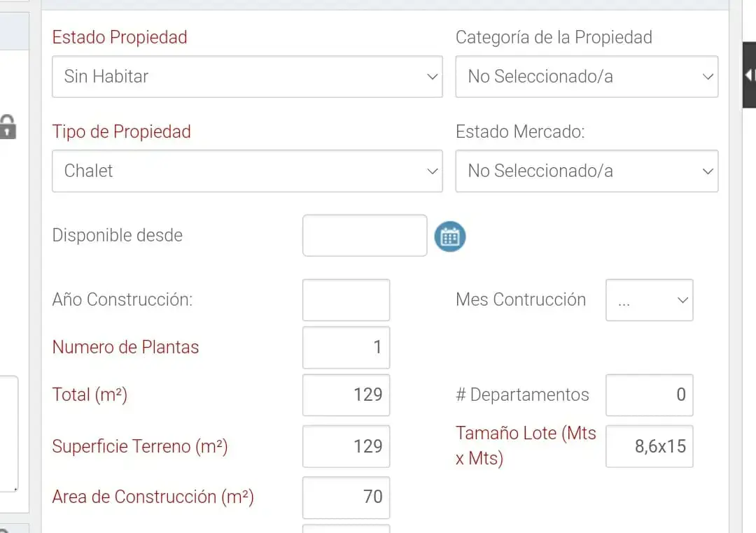
Task: Focus the # Departamentos input
Action: tap(649, 395)
